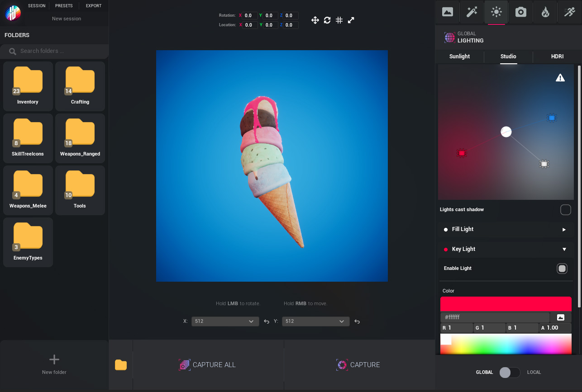Switch to the Sunlight tab
This screenshot has height=392, width=582.
(x=459, y=57)
